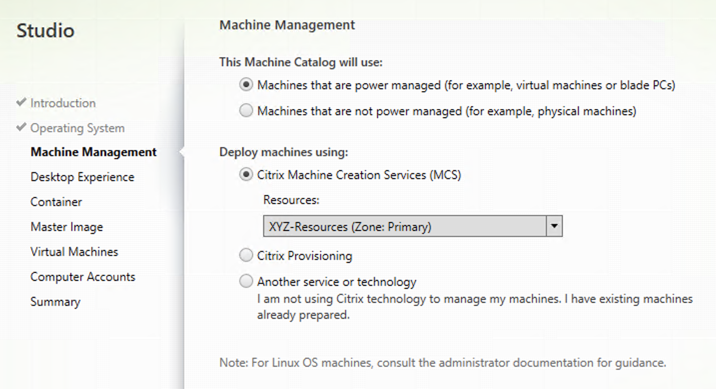716x389 pixels.
Task: Open Machine Management wizard step
Action: (x=93, y=152)
